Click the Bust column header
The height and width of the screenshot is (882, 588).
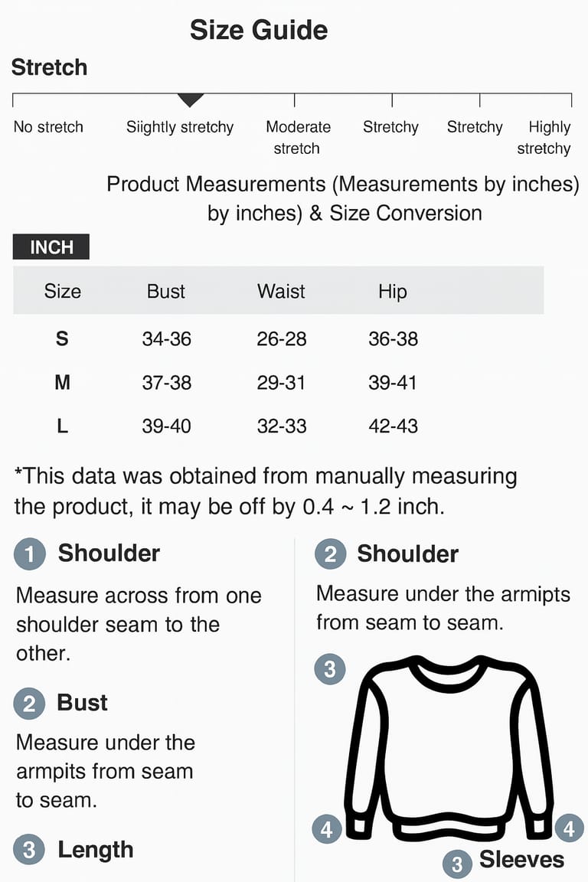(x=166, y=292)
